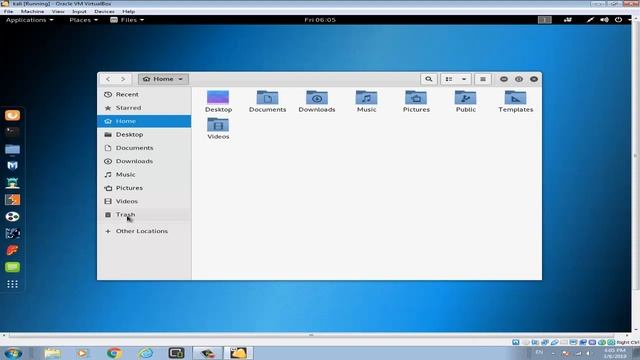This screenshot has width=640, height=360.
Task: Select Starred in the sidebar
Action: (x=144, y=108)
